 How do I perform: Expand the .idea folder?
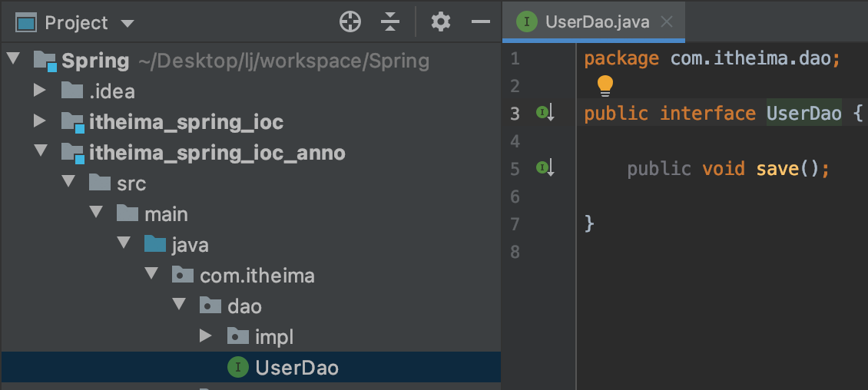pos(40,91)
